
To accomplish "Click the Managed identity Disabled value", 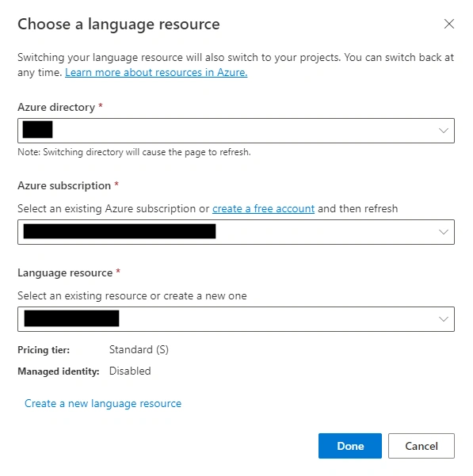I will [x=130, y=371].
